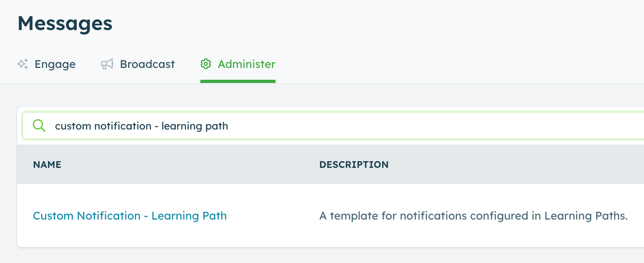Click the sparkle icon beside Engage
This screenshot has width=644, height=263.
coord(23,64)
